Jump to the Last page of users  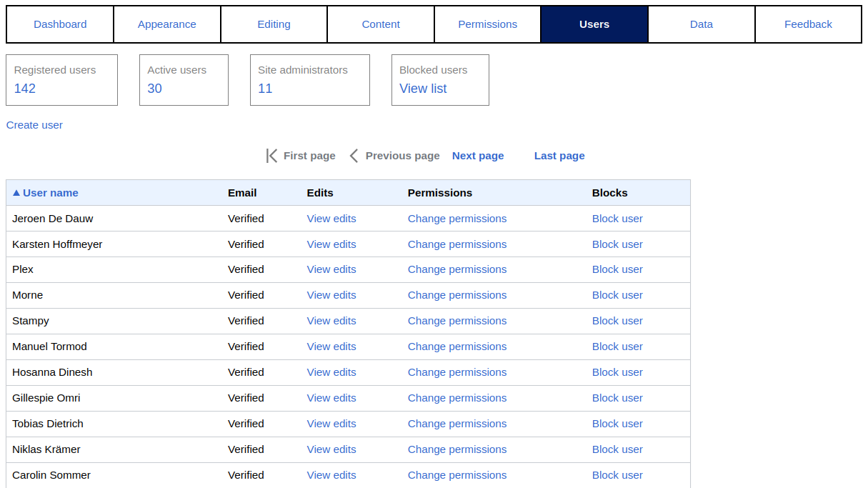tap(559, 155)
